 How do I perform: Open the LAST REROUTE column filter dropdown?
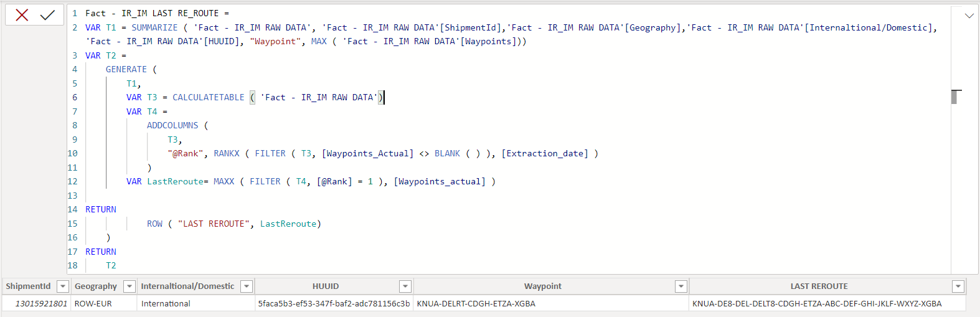coord(958,286)
